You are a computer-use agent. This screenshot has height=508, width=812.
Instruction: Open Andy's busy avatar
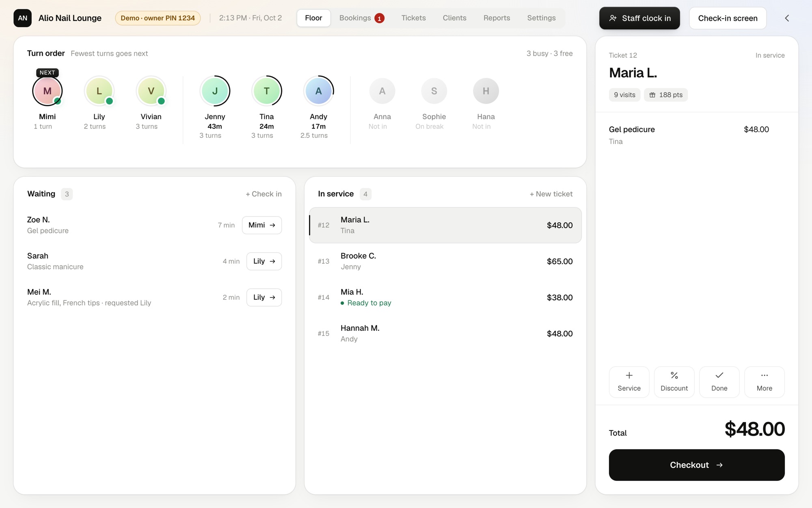click(x=319, y=91)
